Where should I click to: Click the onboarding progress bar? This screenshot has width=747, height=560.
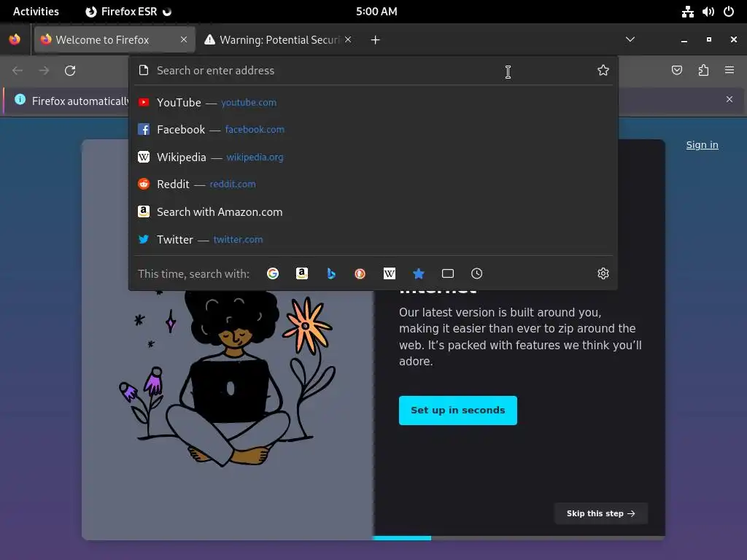(519, 538)
